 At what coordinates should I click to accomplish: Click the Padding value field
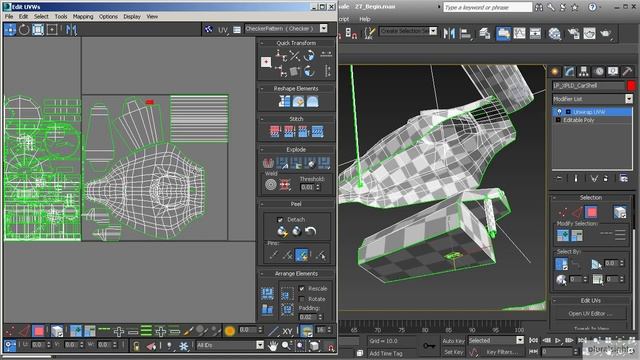(307, 317)
